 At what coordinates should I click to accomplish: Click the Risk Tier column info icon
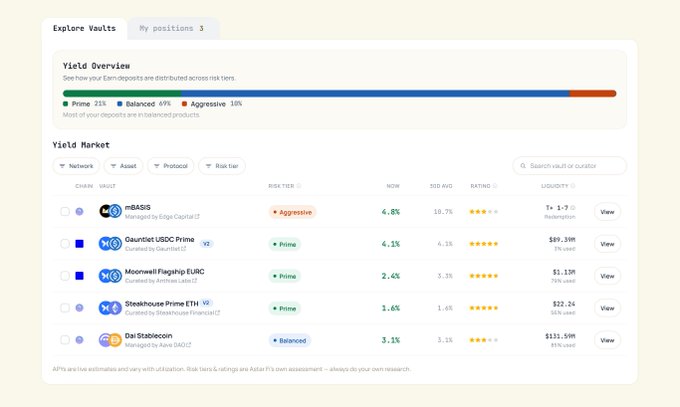(299, 186)
